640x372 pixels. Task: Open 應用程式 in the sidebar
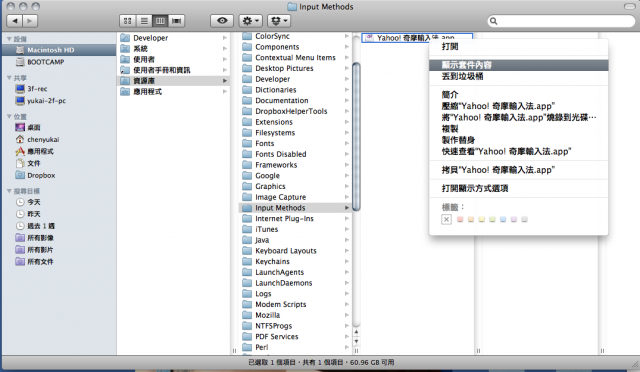coord(59,151)
